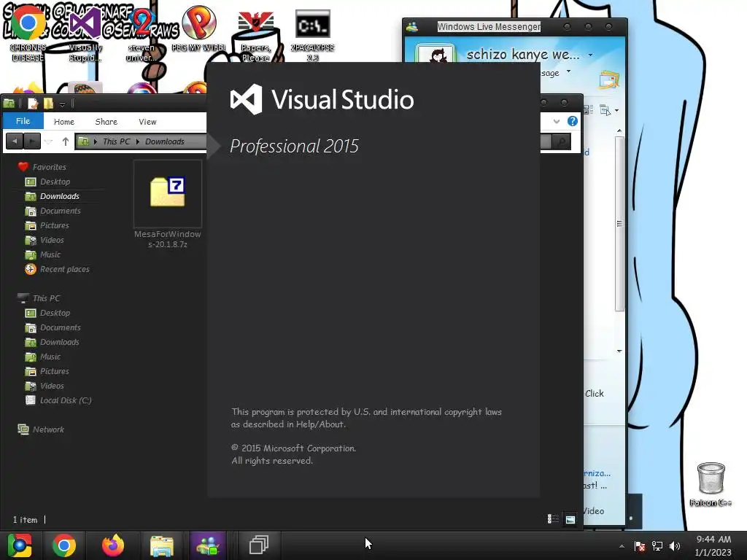Open the volume speaker tray icon
Screen dimensions: 747x560
675,546
